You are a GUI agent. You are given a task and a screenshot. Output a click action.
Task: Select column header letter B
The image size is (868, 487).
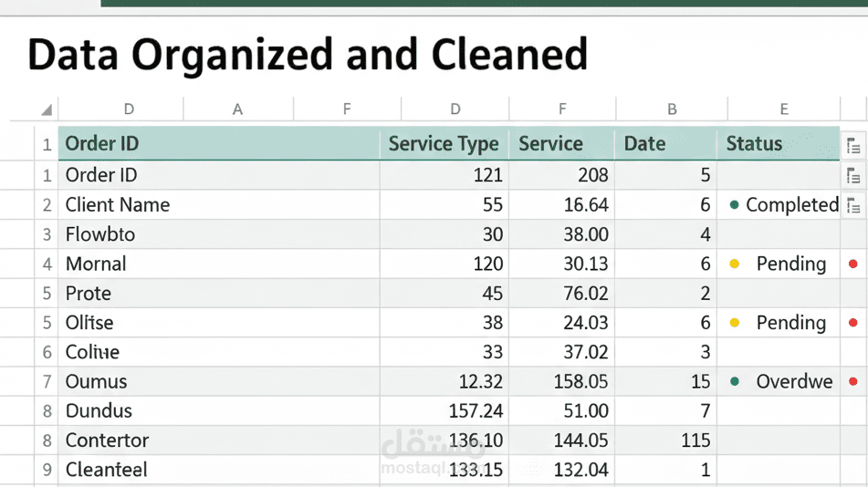pyautogui.click(x=672, y=109)
